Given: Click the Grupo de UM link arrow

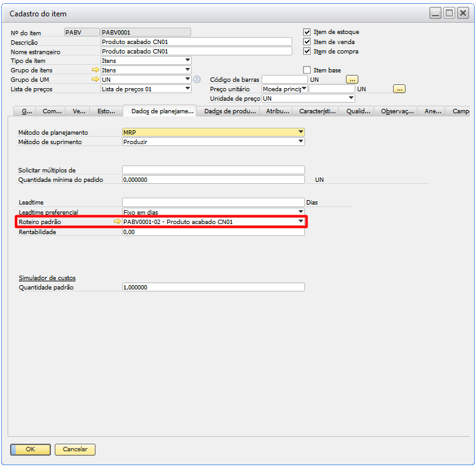Looking at the screenshot, I should coord(96,79).
